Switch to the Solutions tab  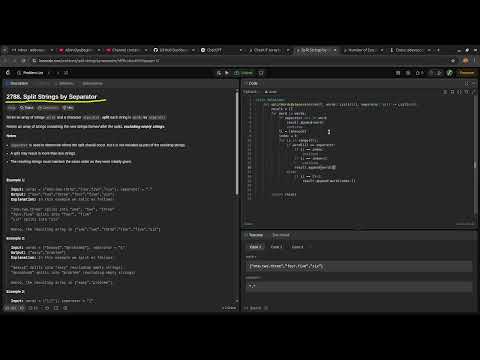(x=66, y=83)
